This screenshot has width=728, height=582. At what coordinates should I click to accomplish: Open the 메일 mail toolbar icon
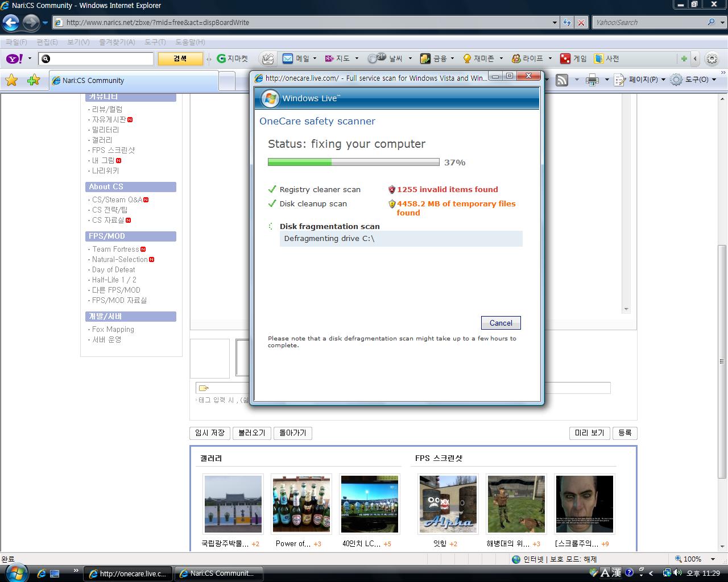click(x=296, y=59)
